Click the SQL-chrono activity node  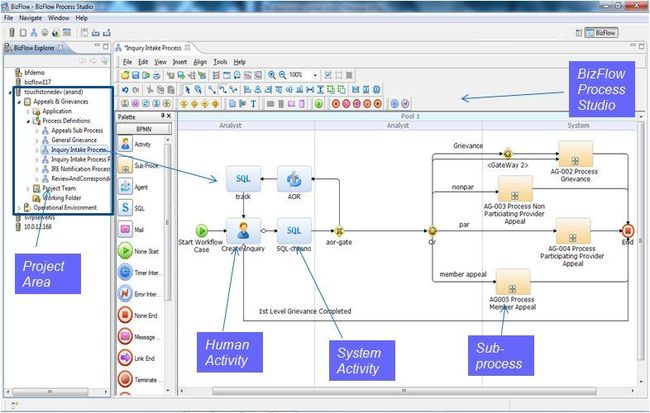[x=294, y=231]
